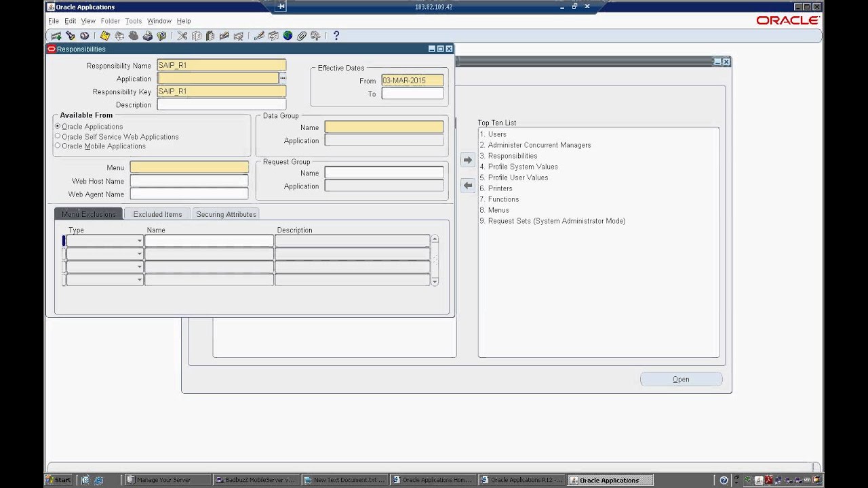Select Oracle Mobile Applications radio button
The height and width of the screenshot is (488, 868).
58,146
